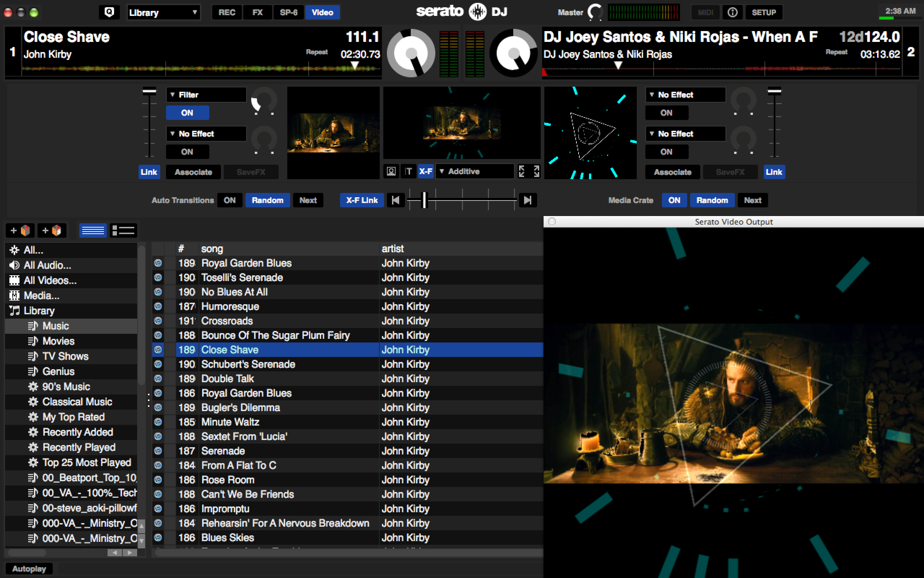Click the left deck platter indicator

(x=410, y=53)
